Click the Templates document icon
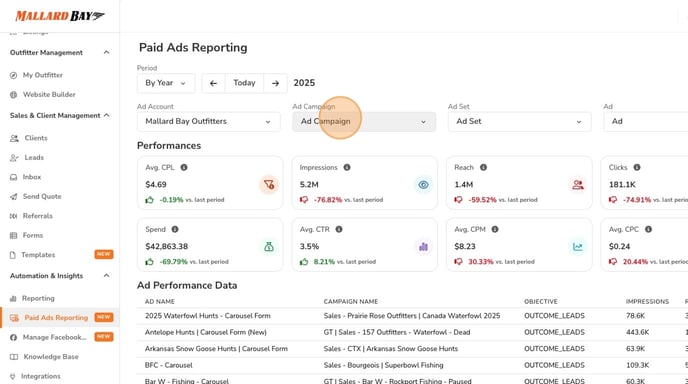This screenshot has height=384, width=688. [x=13, y=255]
